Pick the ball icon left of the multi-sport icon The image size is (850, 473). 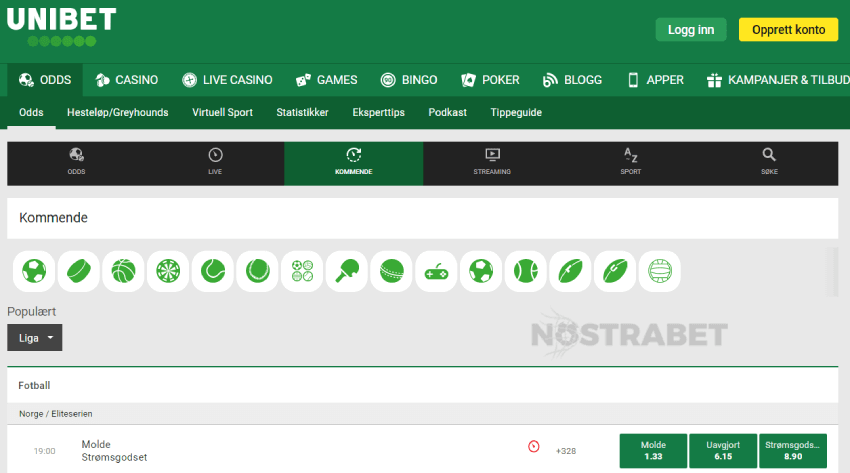pos(257,271)
